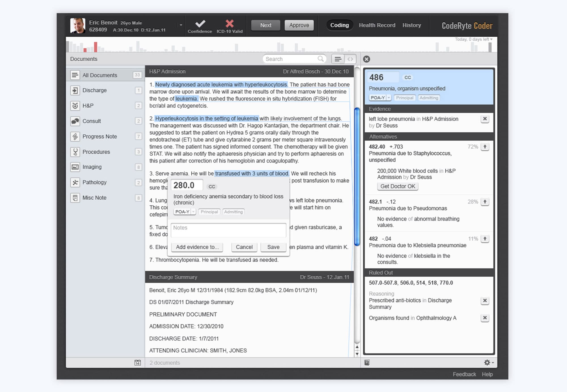Expand patient info dropdown arrow

click(x=181, y=25)
